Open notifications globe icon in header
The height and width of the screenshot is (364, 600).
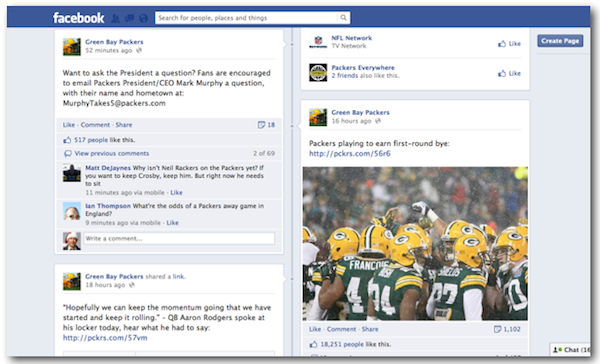[x=143, y=18]
